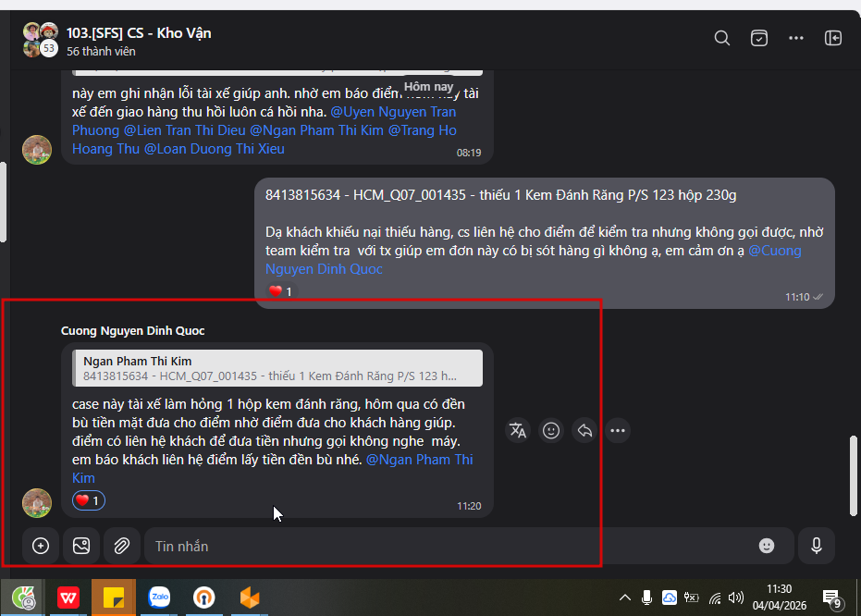This screenshot has height=616, width=861.
Task: Open search in conversation magnifier icon
Action: point(722,38)
